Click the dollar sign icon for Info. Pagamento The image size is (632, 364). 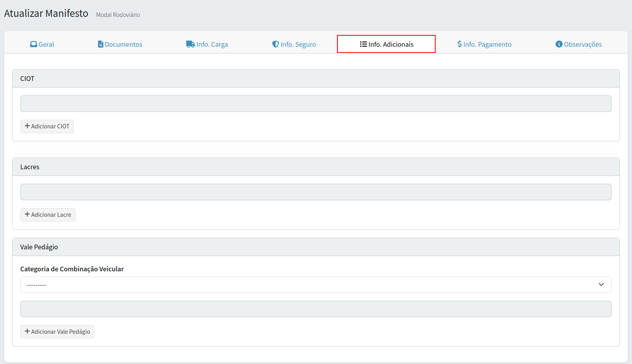(x=459, y=44)
